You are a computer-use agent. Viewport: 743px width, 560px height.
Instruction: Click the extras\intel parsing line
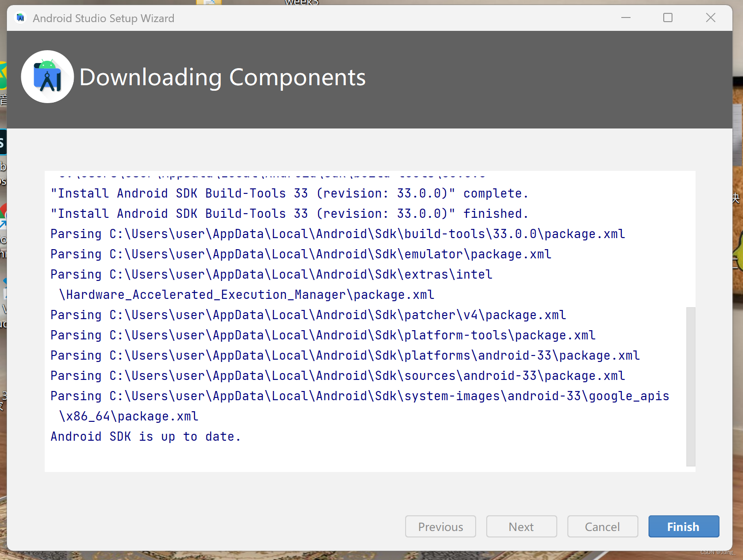tap(271, 274)
